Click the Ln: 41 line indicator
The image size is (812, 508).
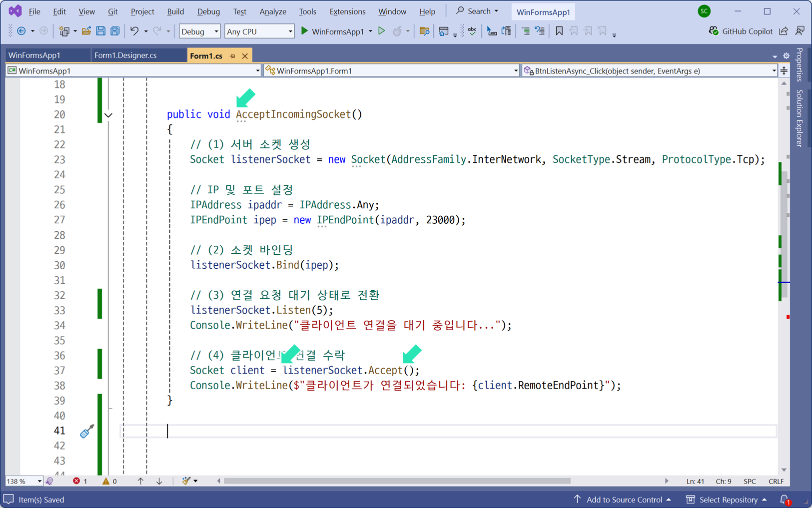695,481
